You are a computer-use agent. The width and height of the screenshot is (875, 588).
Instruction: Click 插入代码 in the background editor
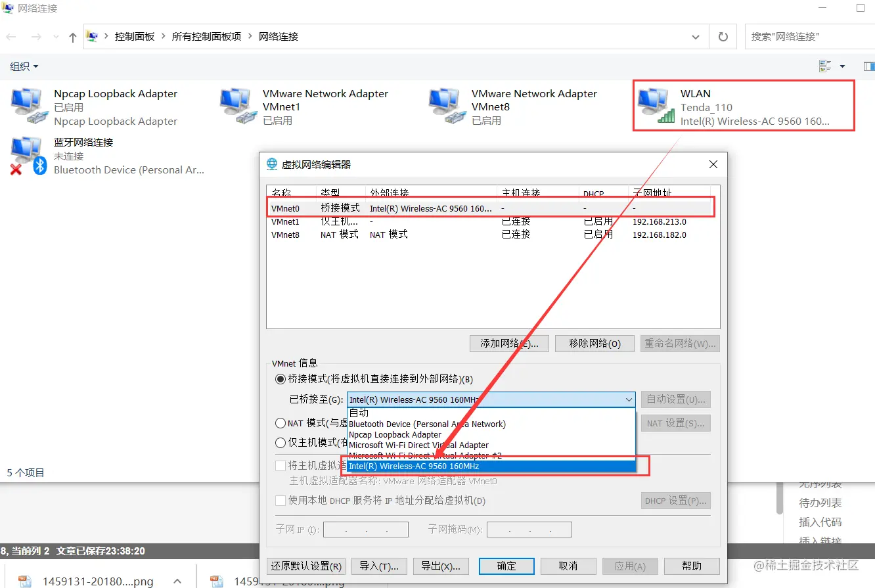click(x=820, y=522)
